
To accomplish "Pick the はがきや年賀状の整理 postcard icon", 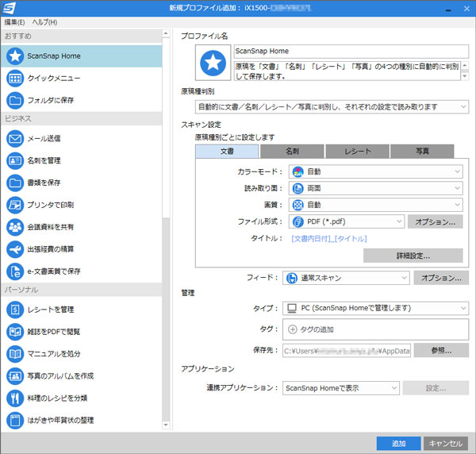I will pyautogui.click(x=15, y=421).
